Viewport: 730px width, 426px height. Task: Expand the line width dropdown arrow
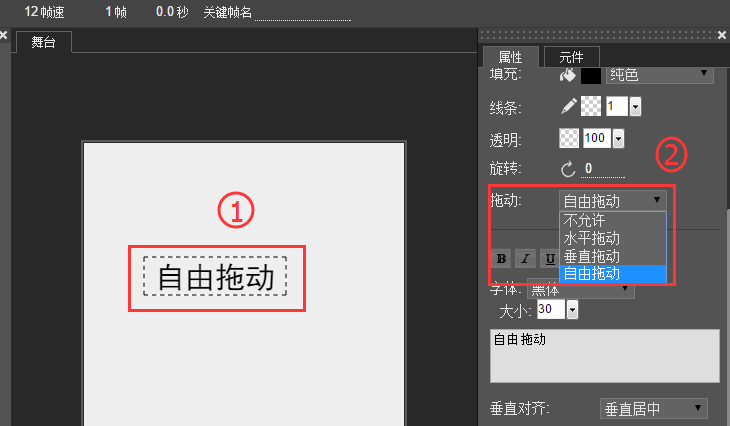(635, 107)
